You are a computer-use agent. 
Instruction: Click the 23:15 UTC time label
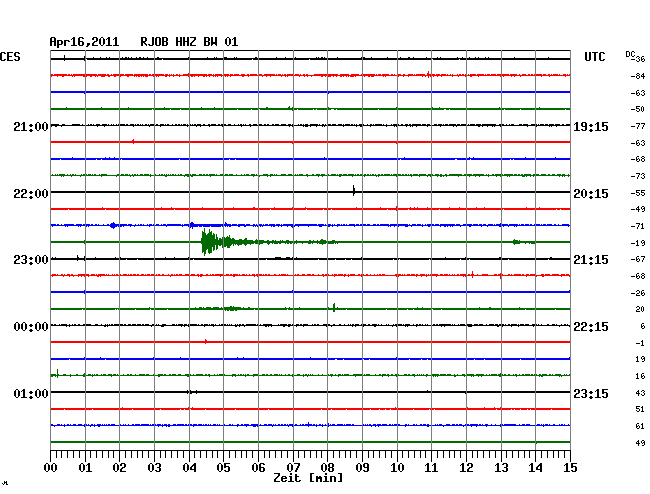click(x=591, y=393)
